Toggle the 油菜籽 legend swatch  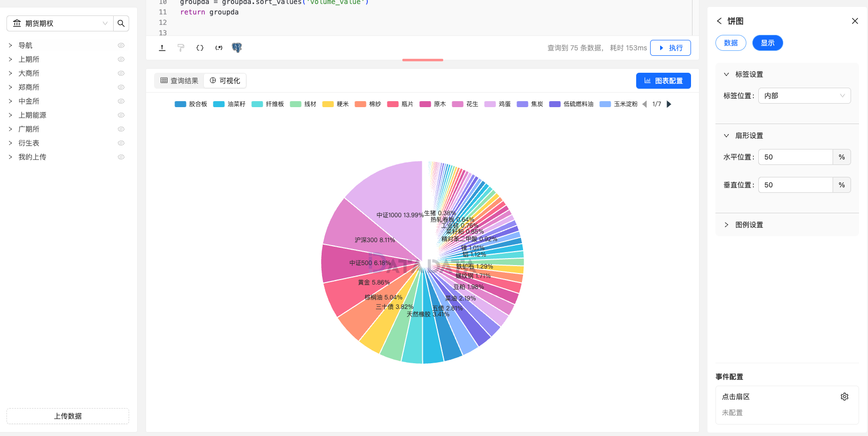pyautogui.click(x=219, y=104)
